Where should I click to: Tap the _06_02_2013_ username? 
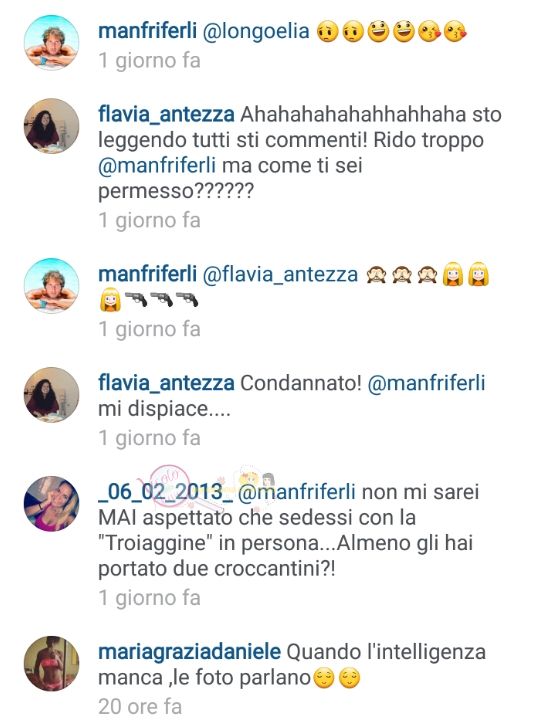(166, 492)
